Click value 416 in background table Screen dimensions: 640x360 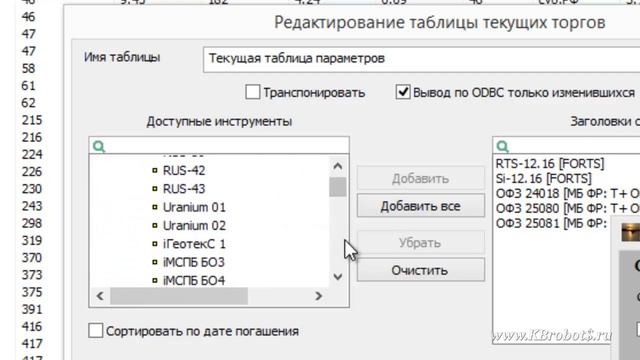[32, 327]
